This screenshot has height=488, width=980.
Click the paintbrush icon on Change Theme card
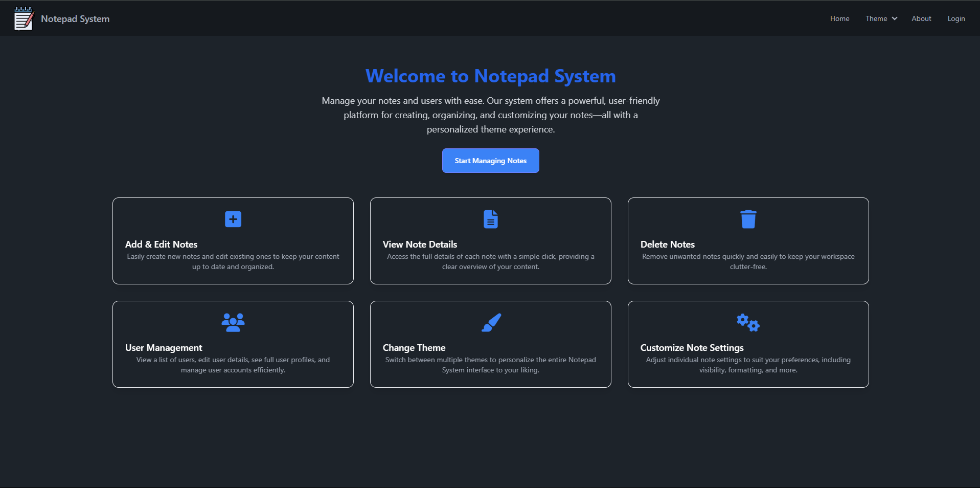click(491, 323)
